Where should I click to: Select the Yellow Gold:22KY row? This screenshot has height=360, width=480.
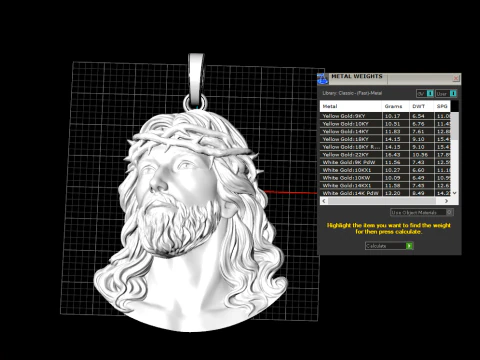click(385, 155)
